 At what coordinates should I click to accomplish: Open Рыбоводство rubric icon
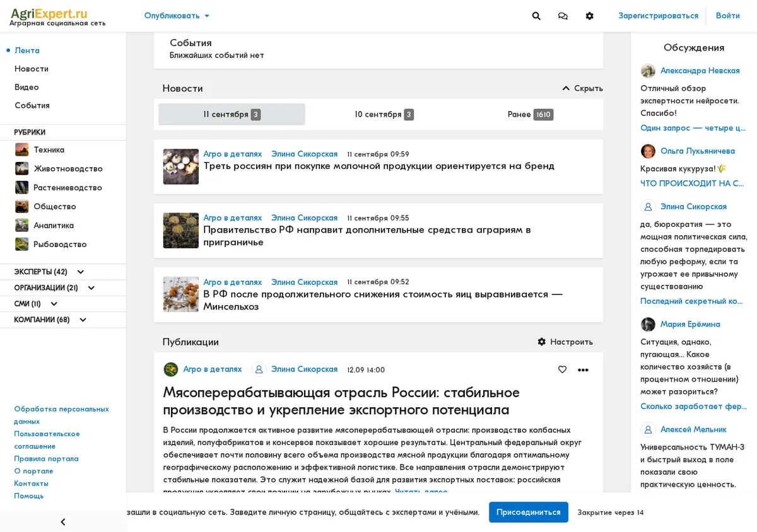pos(22,244)
